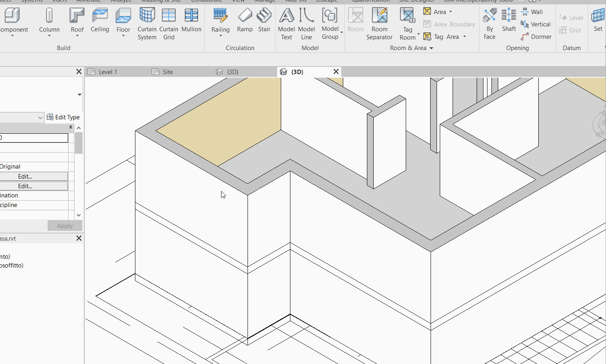Expand the Railing dropdown
The image size is (606, 364).
pos(220,35)
